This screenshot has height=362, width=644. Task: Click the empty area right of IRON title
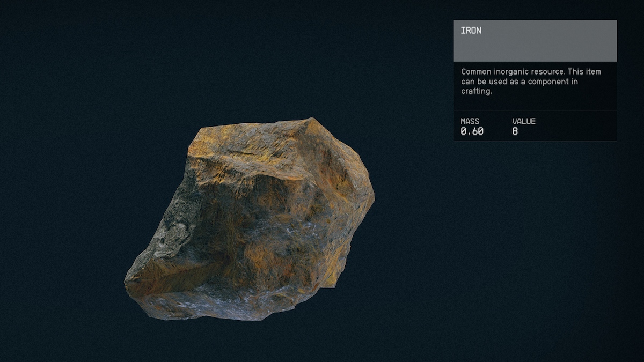point(547,31)
